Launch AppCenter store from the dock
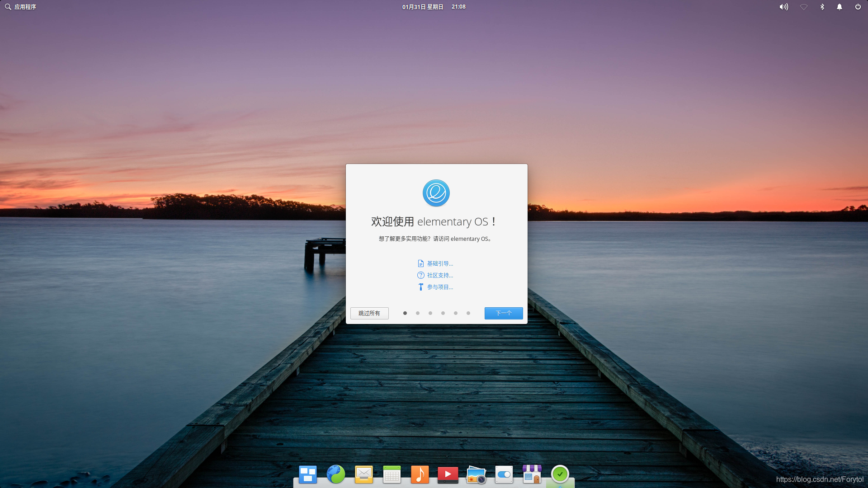The height and width of the screenshot is (488, 868). (532, 474)
